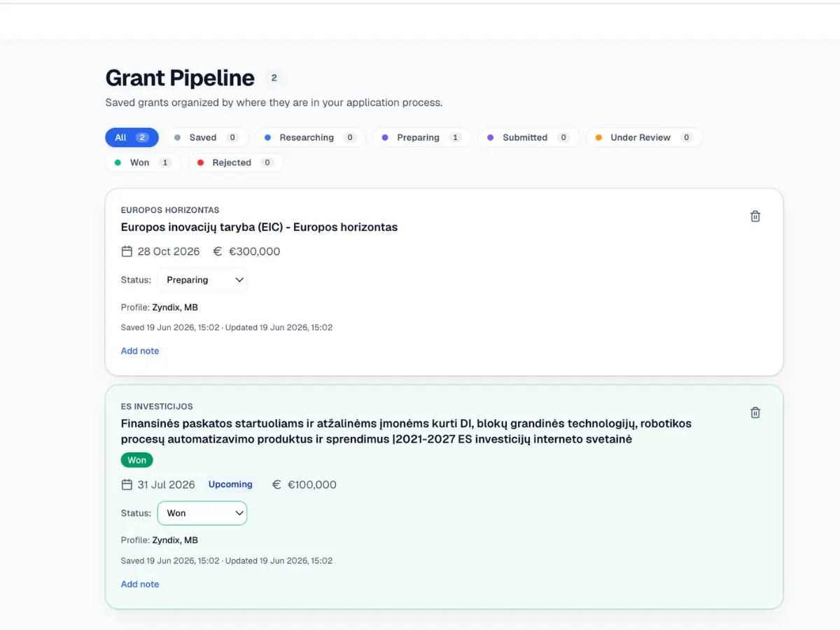Add note to Finansinės paskatos grant
The height and width of the screenshot is (630, 840).
(140, 584)
